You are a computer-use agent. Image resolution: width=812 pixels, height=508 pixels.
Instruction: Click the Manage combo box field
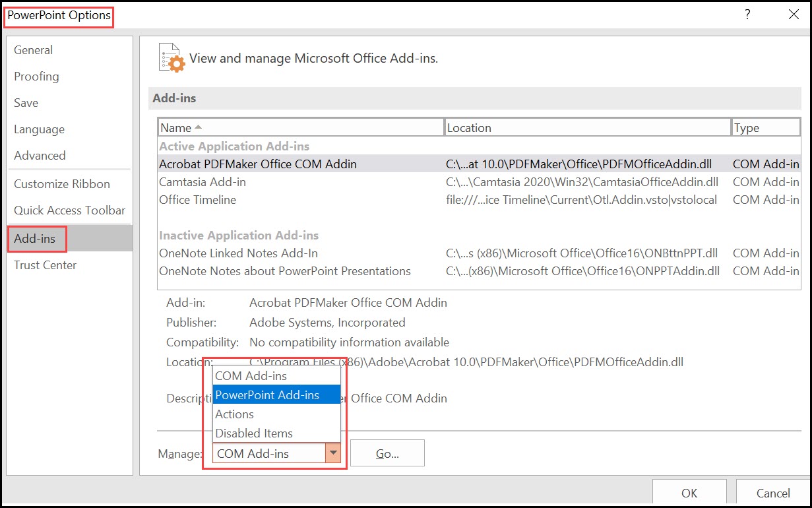point(269,453)
